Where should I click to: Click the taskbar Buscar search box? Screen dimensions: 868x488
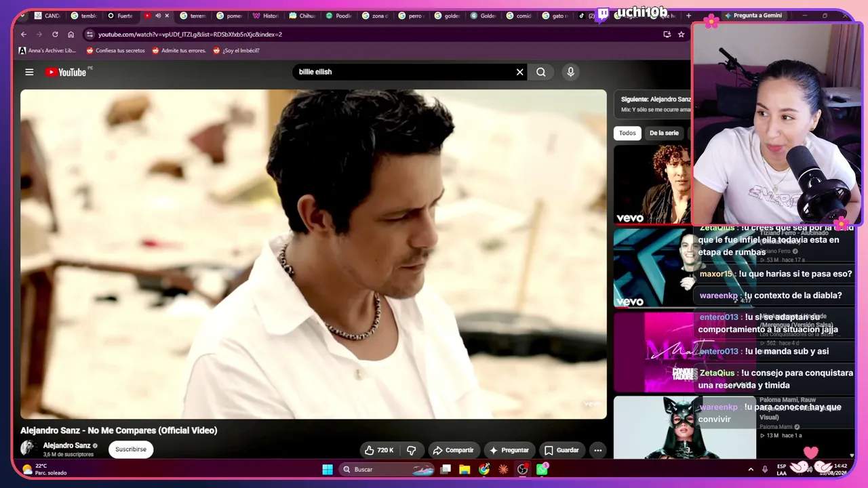coord(387,469)
